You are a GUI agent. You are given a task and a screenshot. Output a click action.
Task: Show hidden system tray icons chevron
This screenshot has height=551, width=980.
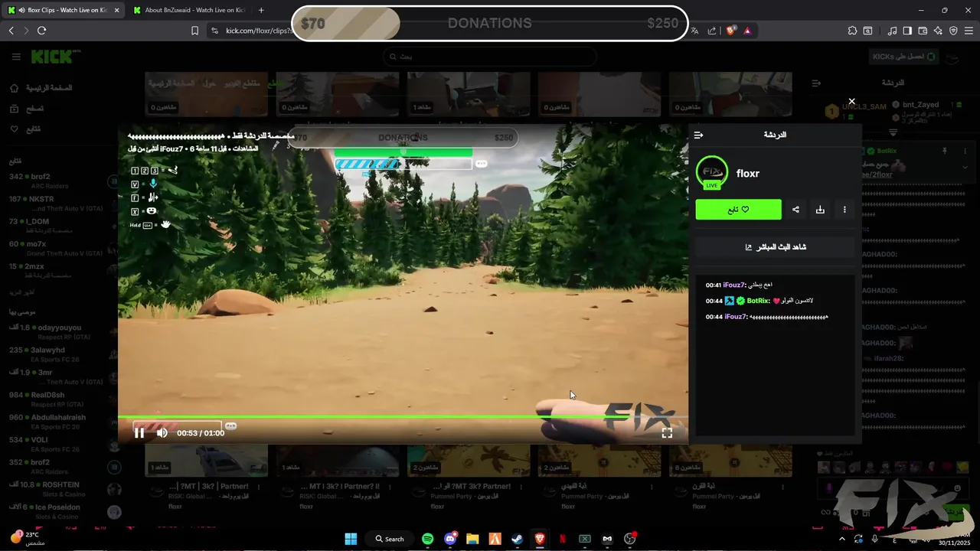(841, 539)
